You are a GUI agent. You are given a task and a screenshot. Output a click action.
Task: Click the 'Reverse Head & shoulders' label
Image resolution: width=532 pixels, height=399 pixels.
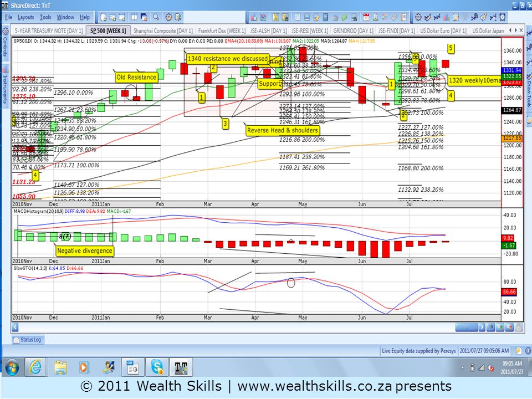(x=282, y=130)
